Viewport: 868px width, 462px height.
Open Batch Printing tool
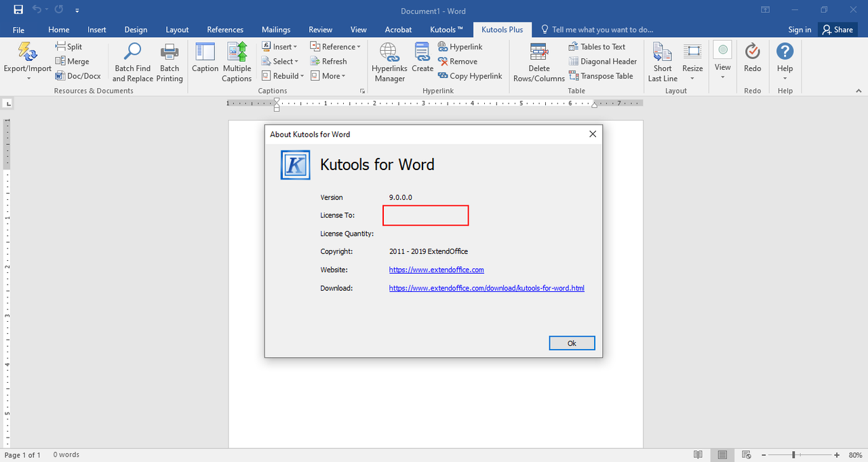(x=170, y=62)
